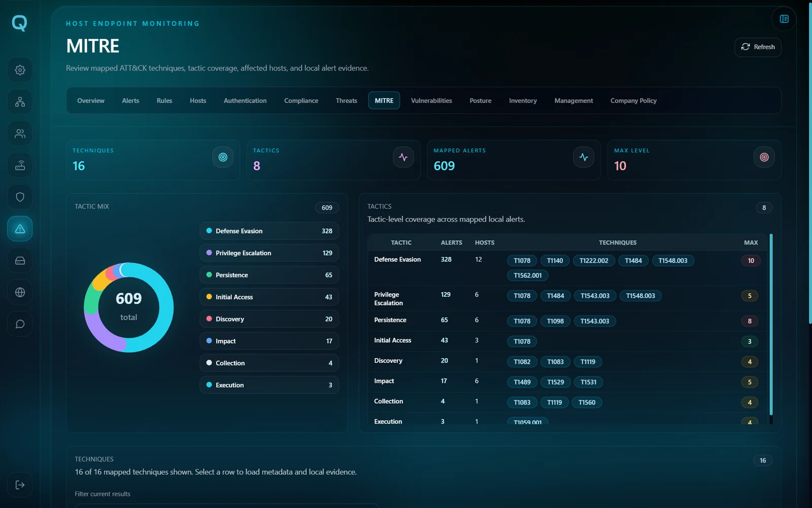The width and height of the screenshot is (812, 508).
Task: Go to the Rules tab
Action: point(164,101)
